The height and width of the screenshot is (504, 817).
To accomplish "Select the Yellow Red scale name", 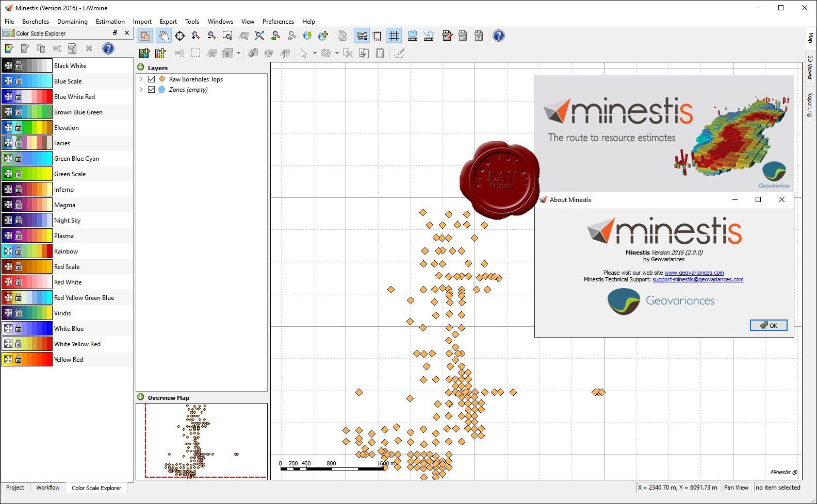I will pyautogui.click(x=69, y=360).
